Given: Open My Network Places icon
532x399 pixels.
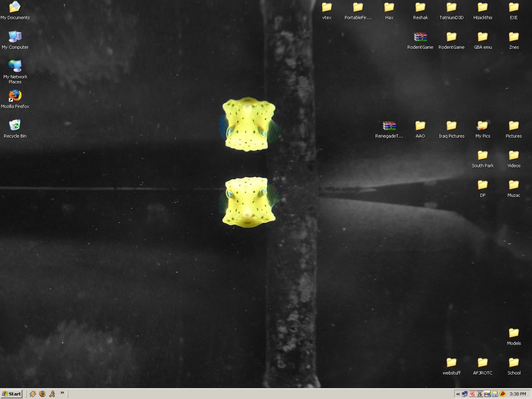Looking at the screenshot, I should click(15, 66).
